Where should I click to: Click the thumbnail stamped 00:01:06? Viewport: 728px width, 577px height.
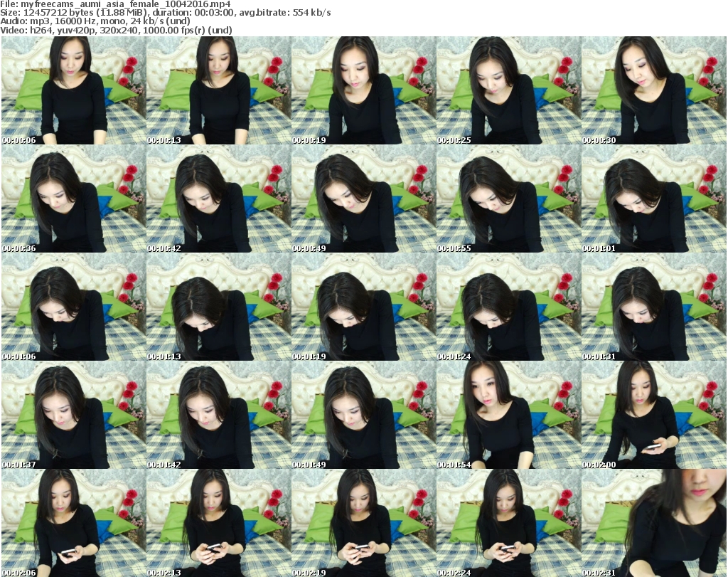point(74,307)
